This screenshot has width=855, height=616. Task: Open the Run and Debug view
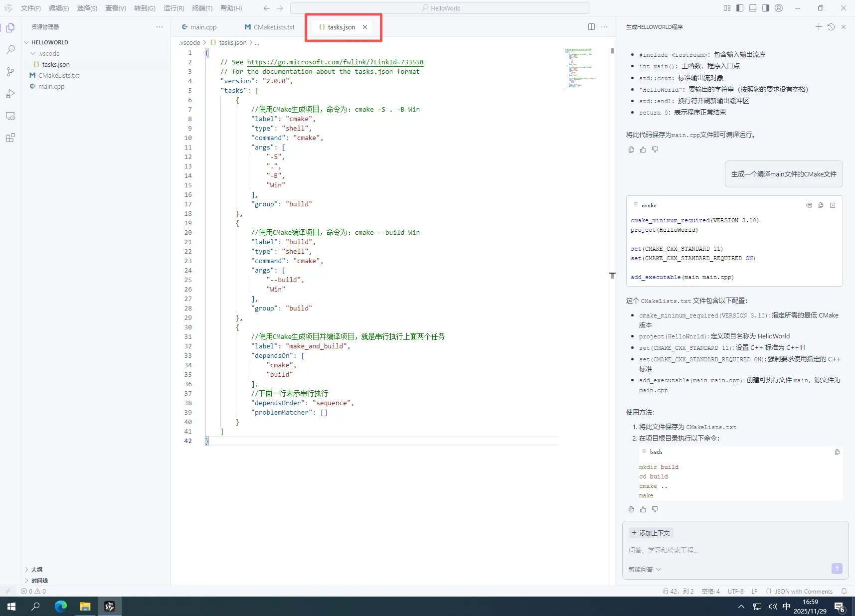tap(10, 94)
